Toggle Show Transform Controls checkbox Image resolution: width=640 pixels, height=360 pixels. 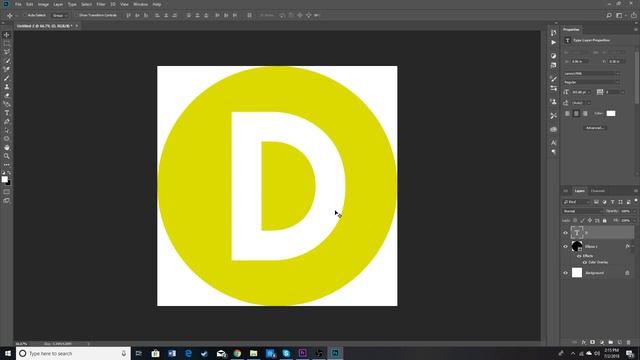(x=76, y=15)
